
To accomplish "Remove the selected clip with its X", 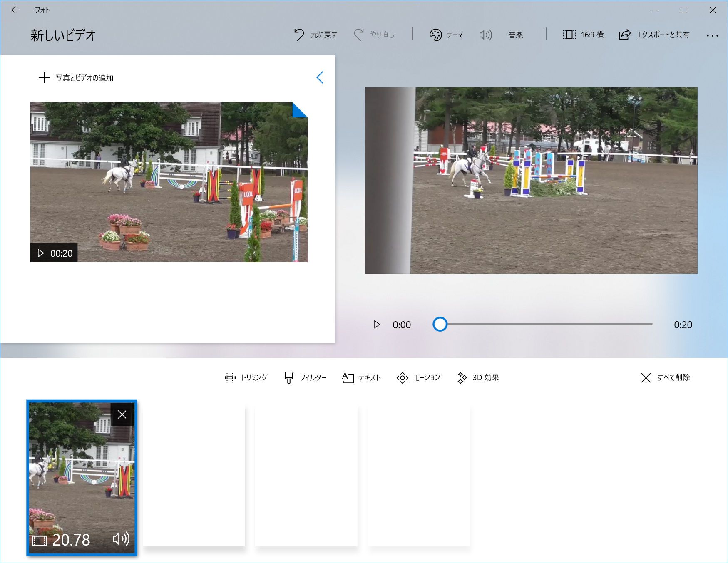I will (122, 414).
